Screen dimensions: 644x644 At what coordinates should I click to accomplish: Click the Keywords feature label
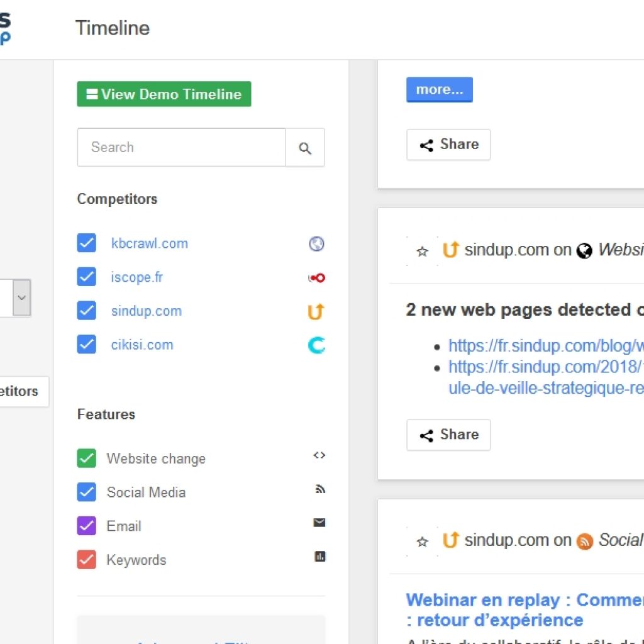[136, 560]
